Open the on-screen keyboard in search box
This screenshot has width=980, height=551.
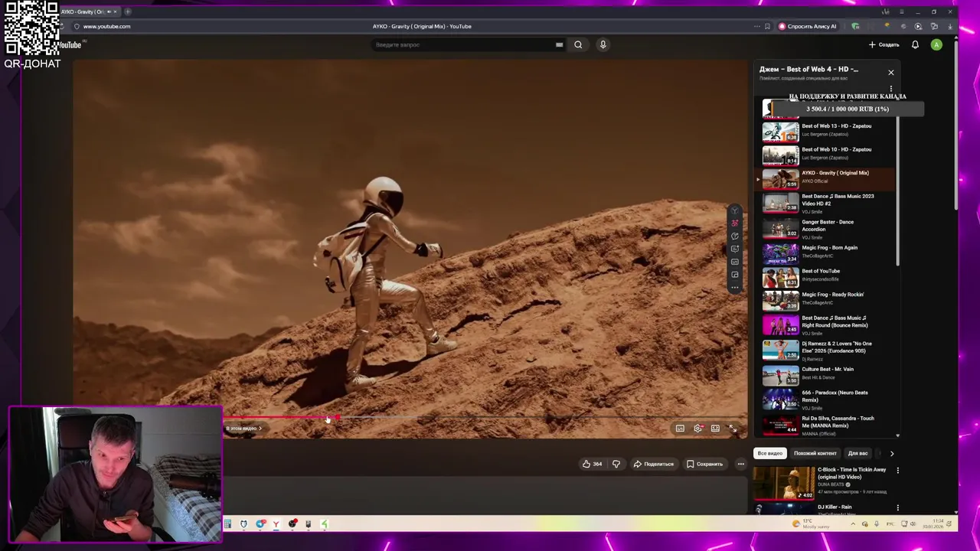(559, 44)
